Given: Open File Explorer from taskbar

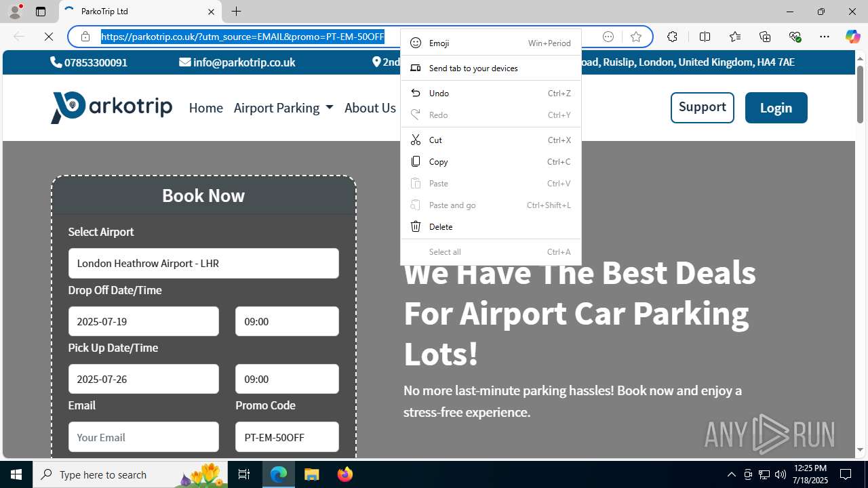Looking at the screenshot, I should click(x=312, y=474).
